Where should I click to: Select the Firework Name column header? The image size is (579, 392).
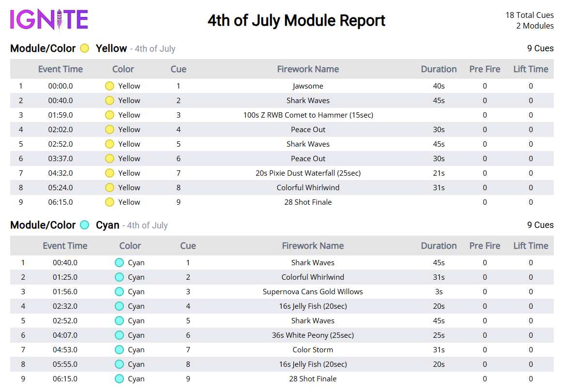click(x=308, y=69)
